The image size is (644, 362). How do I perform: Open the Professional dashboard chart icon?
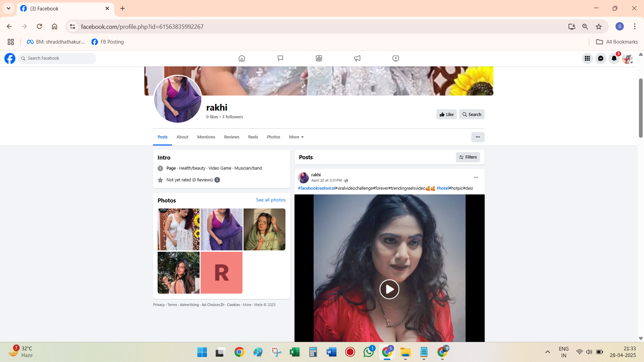[319, 58]
